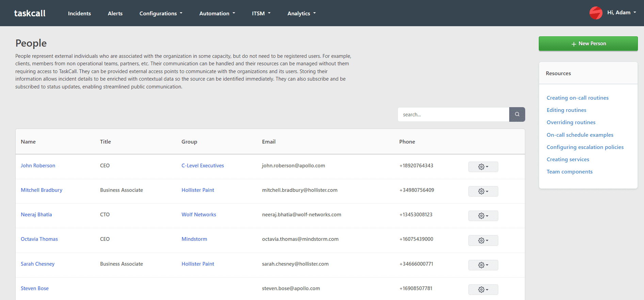The image size is (644, 300).
Task: Select phone number +34666000771
Action: [x=416, y=264]
